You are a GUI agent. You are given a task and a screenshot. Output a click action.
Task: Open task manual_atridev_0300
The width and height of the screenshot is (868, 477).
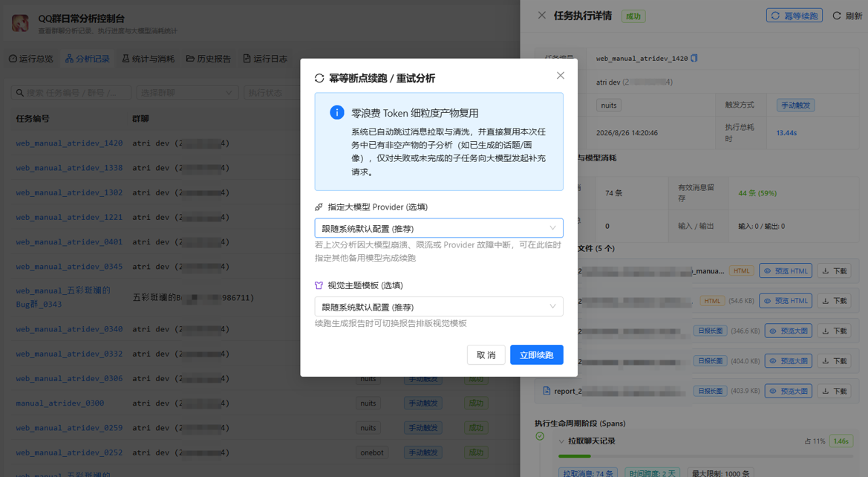click(60, 403)
